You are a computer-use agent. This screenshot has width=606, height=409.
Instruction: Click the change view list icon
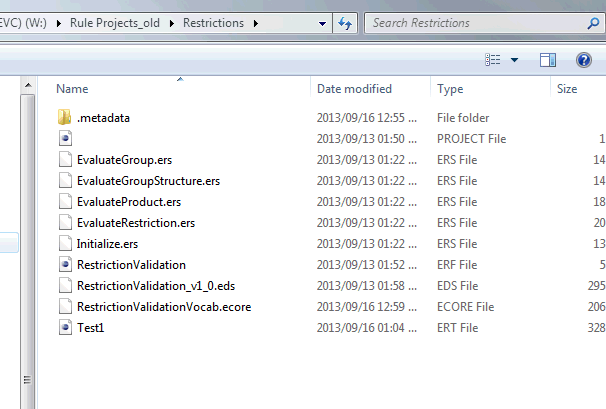coord(493,60)
